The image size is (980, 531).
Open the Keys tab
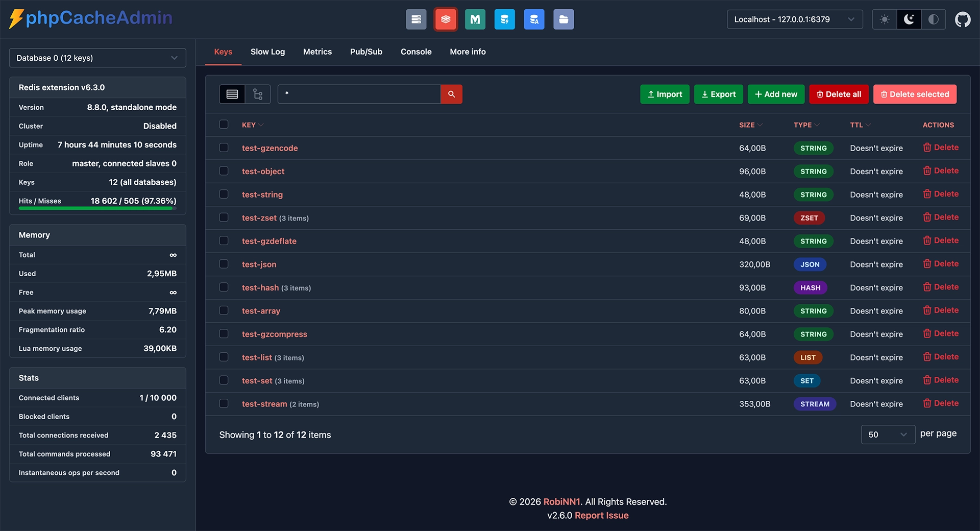point(223,52)
